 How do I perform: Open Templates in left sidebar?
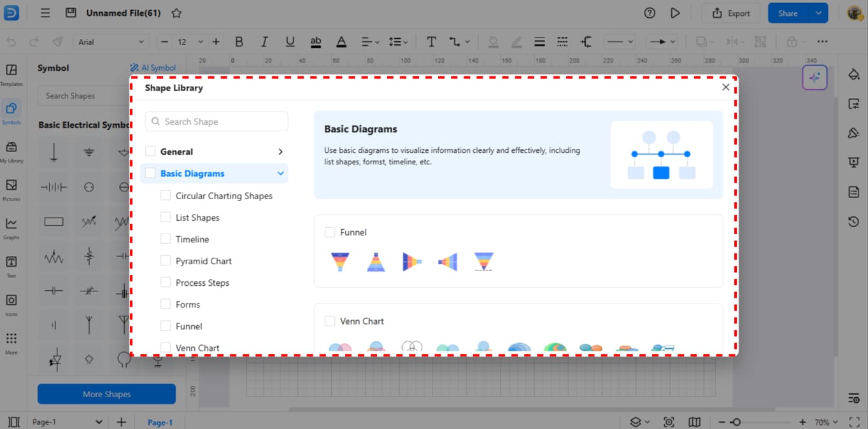[11, 74]
